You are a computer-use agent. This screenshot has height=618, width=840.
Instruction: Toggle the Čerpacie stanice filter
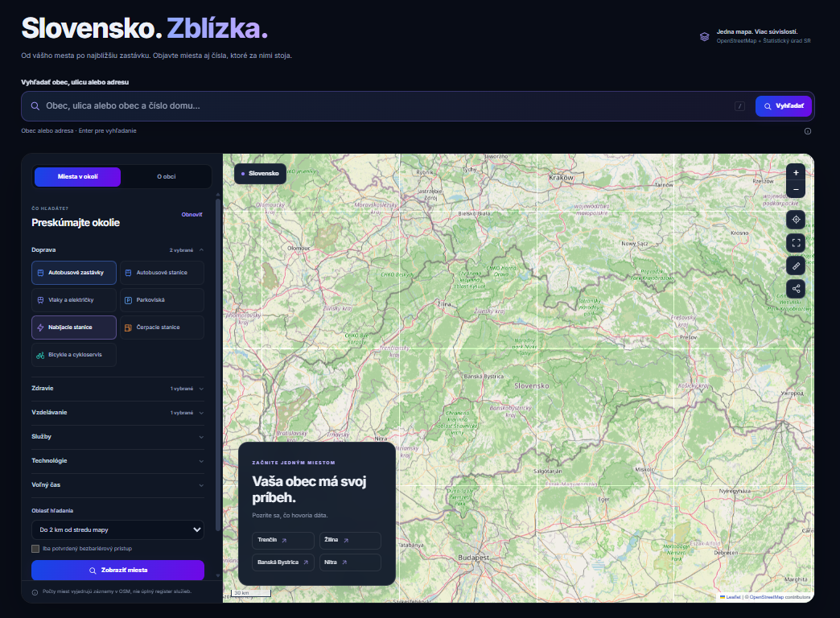162,328
